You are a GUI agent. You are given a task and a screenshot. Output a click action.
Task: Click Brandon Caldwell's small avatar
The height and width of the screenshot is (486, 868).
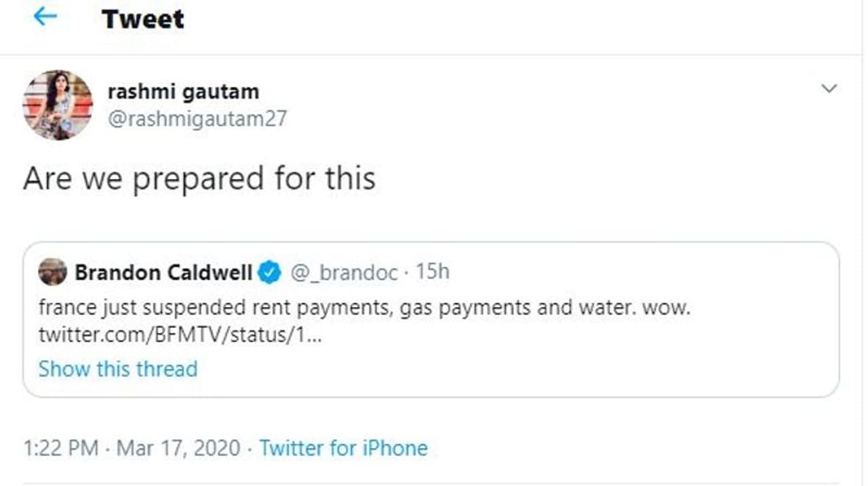click(x=53, y=272)
